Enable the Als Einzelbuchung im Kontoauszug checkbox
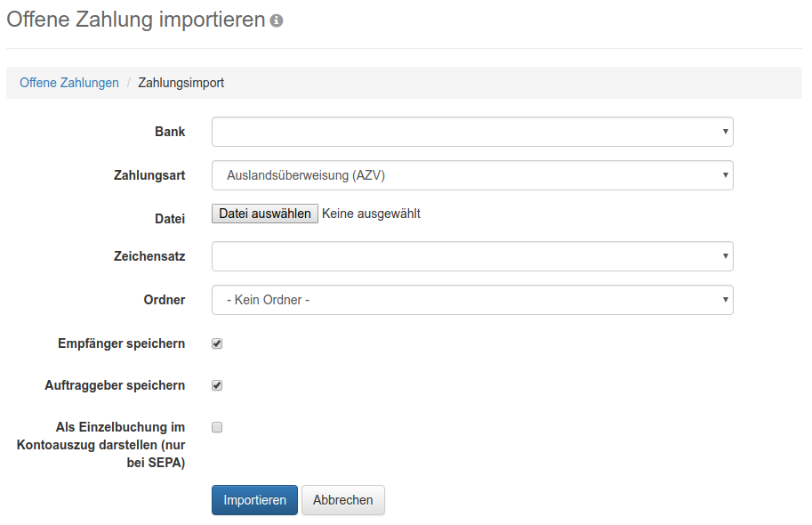812x525 pixels. (x=217, y=427)
